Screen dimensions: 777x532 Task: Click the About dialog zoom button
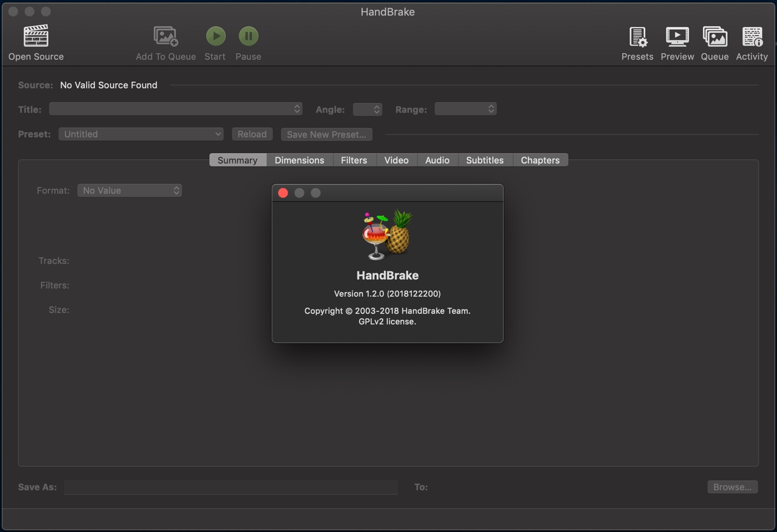316,193
